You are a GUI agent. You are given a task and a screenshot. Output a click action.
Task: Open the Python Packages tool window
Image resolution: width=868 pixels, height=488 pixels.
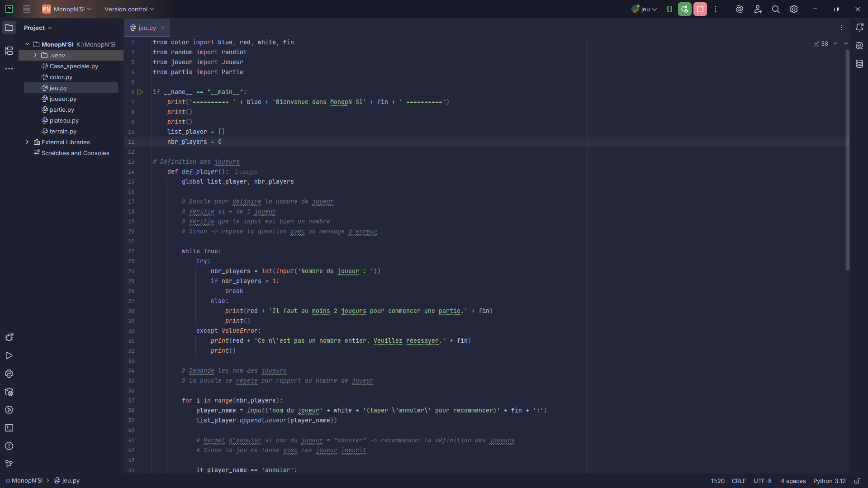click(9, 392)
